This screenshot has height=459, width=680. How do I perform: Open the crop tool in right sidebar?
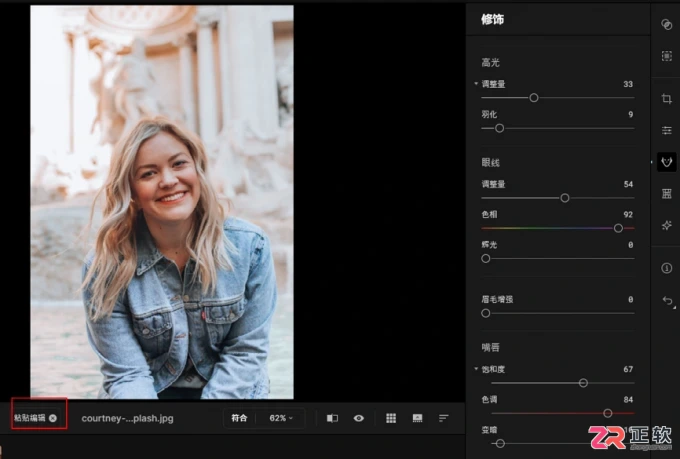[667, 99]
